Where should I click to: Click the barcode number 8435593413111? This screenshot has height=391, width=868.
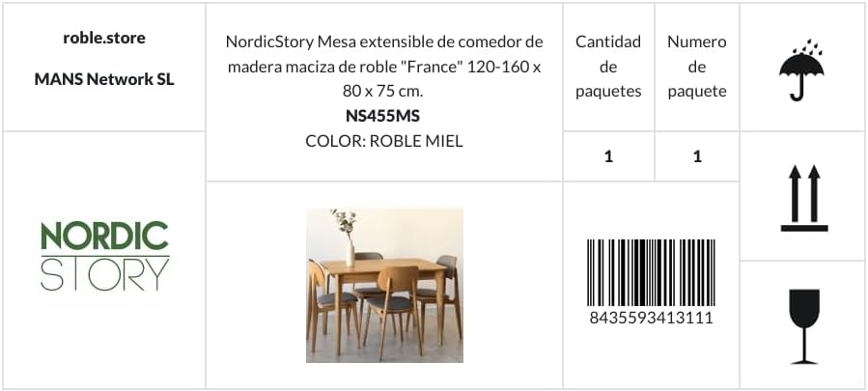click(x=651, y=318)
